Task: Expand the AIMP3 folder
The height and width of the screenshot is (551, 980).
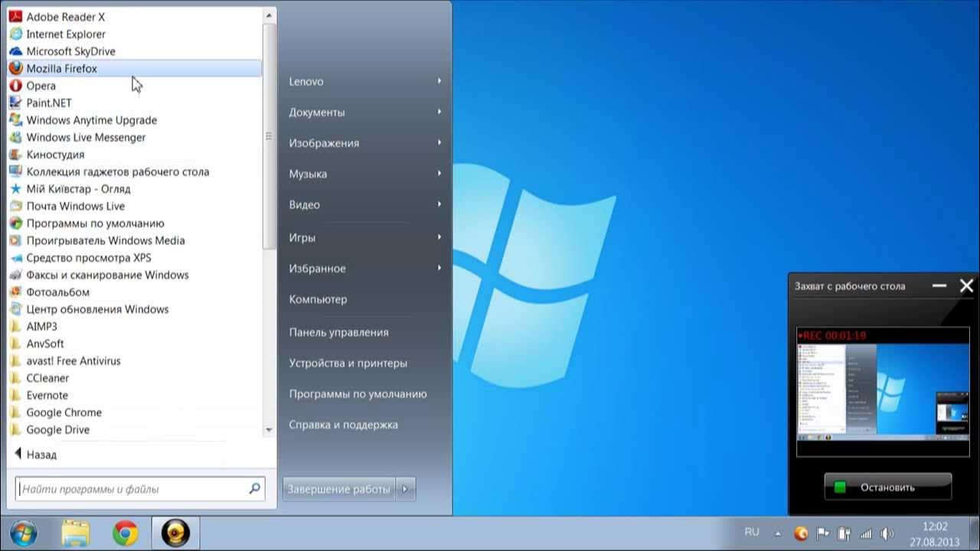Action: tap(135, 327)
